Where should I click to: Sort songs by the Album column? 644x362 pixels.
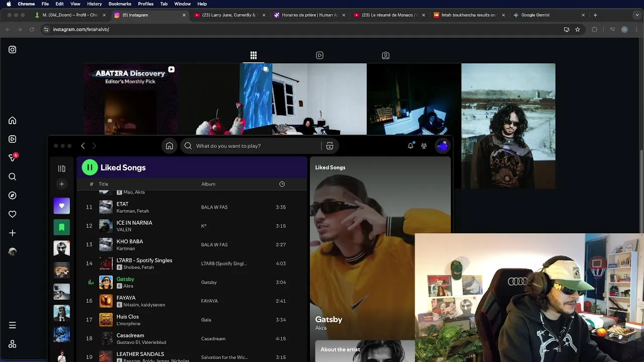208,184
